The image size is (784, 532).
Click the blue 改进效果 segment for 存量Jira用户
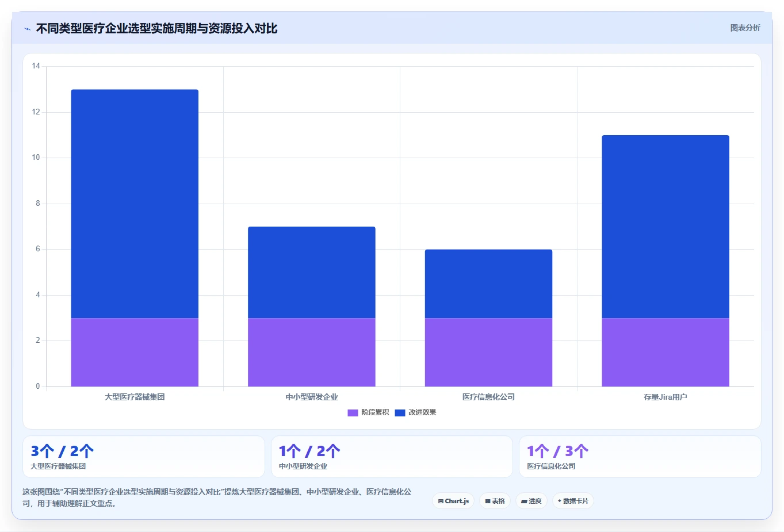[x=666, y=227]
